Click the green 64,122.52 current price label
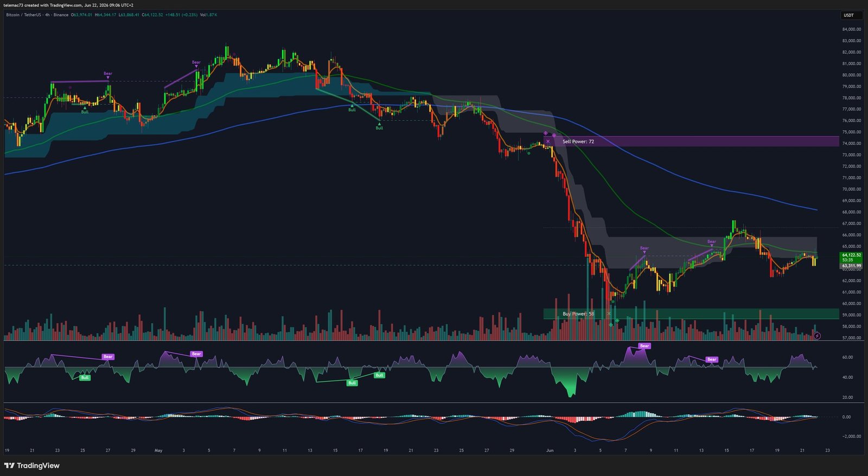 (x=852, y=255)
